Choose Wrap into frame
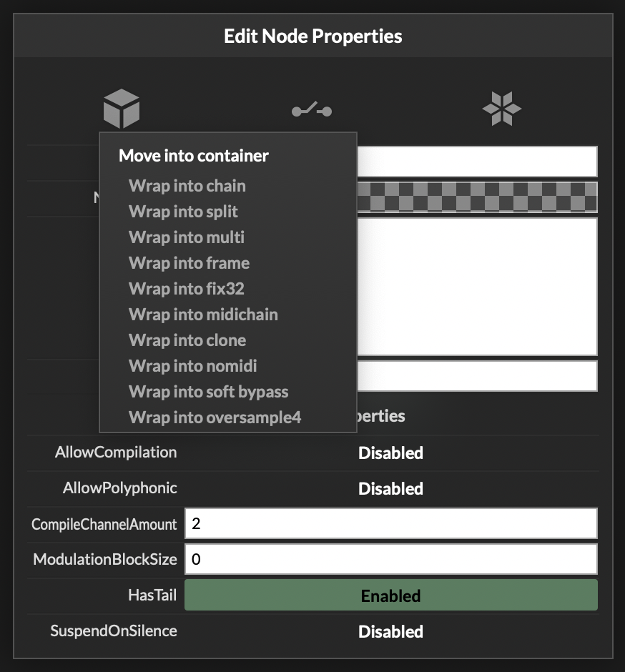 pos(189,263)
